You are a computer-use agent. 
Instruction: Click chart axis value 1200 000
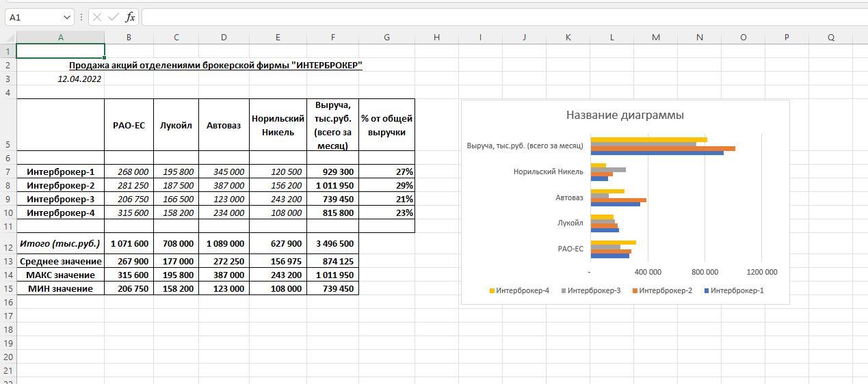762,272
